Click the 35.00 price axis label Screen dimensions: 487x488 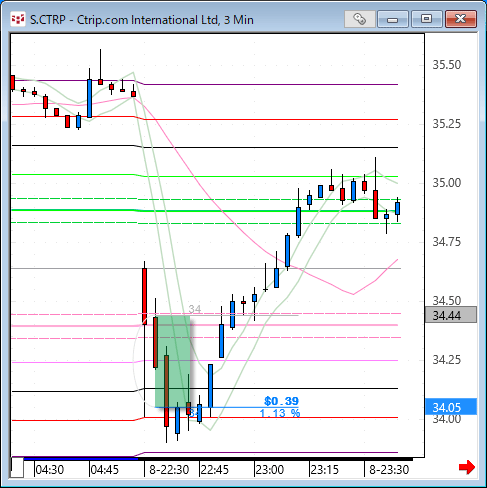[x=447, y=183]
